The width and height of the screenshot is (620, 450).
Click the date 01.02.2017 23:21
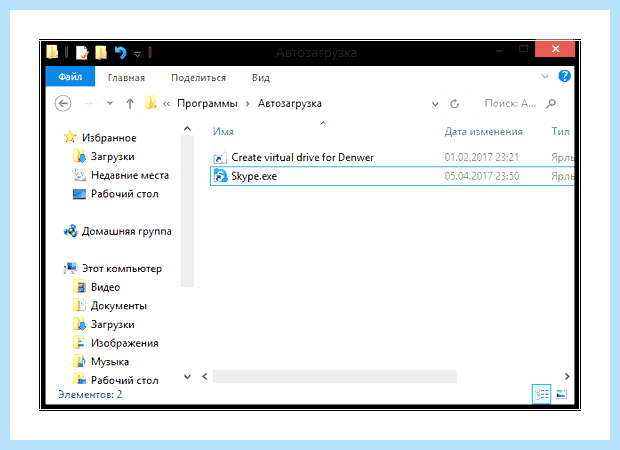pos(482,157)
